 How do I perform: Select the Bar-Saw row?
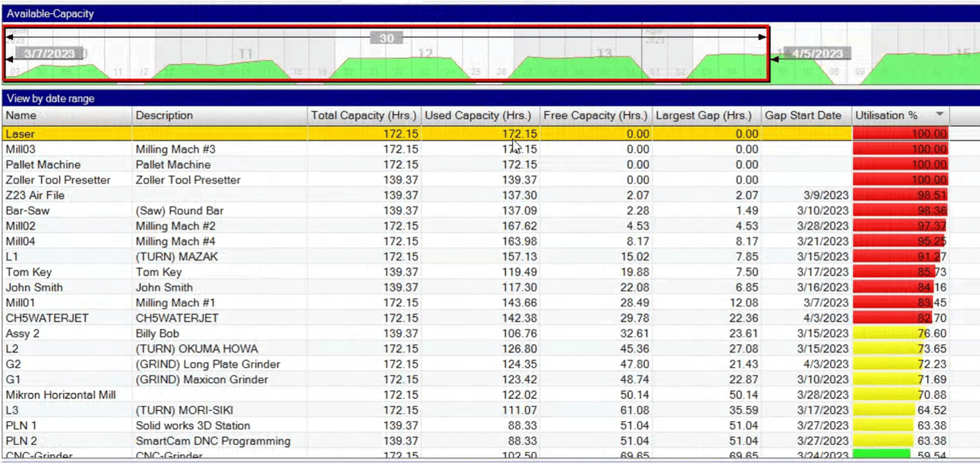click(490, 211)
